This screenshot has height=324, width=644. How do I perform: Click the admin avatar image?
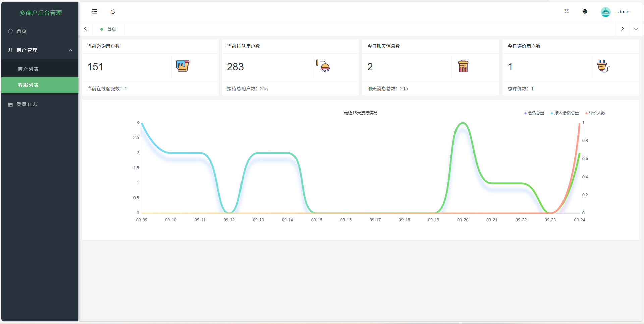605,12
